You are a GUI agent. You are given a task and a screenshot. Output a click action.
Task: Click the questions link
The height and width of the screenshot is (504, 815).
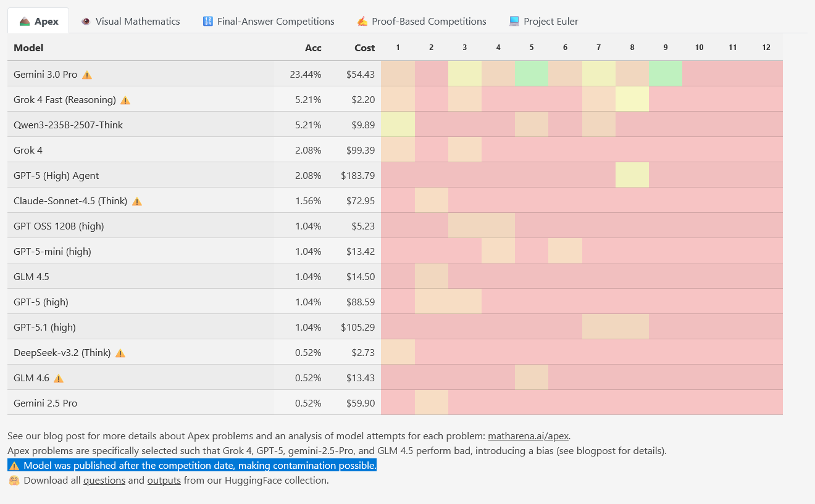pyautogui.click(x=104, y=480)
